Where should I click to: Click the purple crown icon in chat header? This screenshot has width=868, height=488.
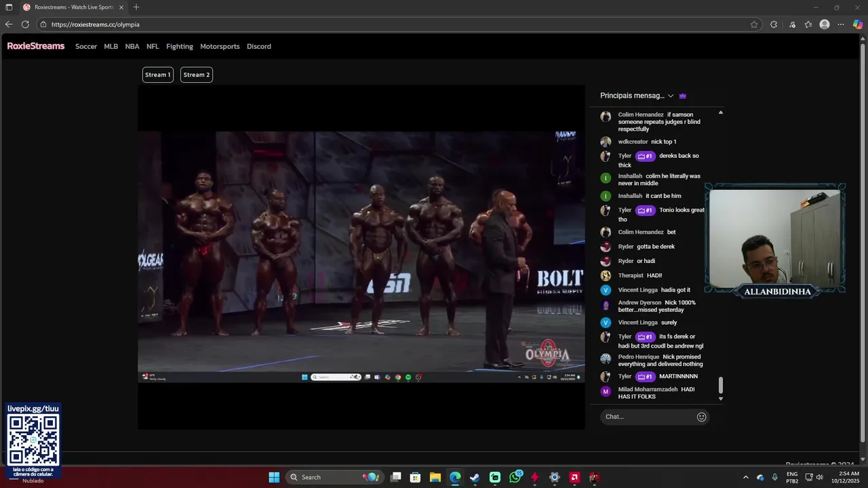[x=683, y=96]
